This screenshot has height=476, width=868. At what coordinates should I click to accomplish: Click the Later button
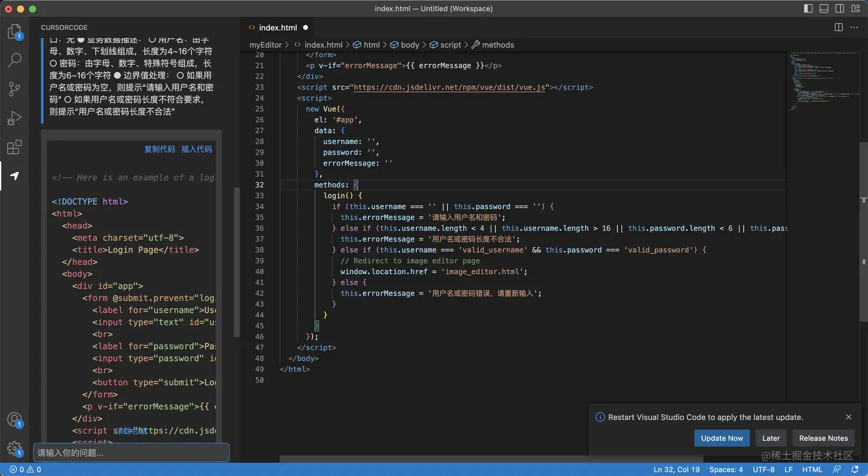click(771, 438)
